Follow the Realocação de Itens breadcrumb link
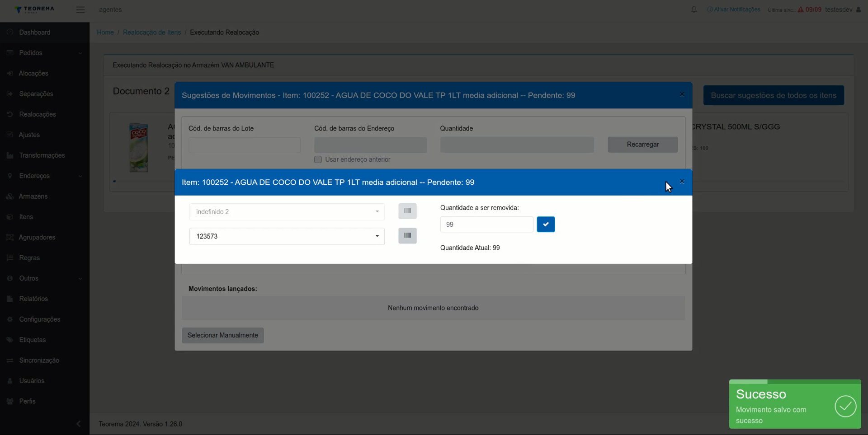Screen dimensions: 868x435 [x=152, y=33]
